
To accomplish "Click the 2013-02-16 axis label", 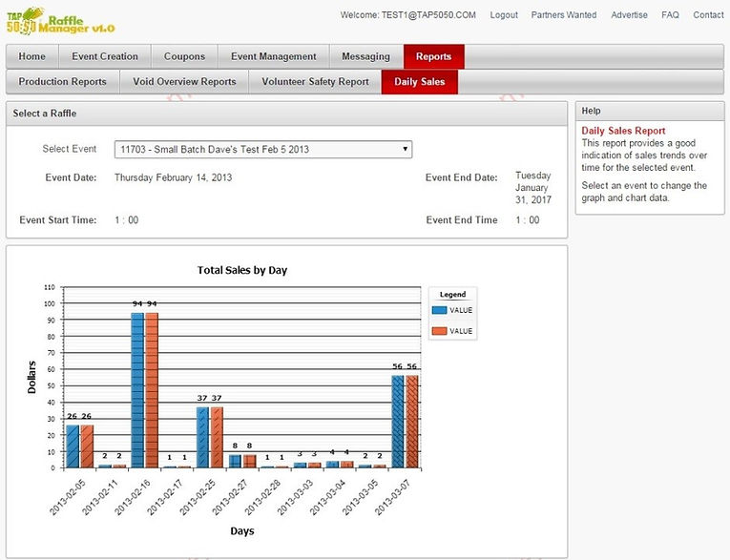I will pos(133,497).
